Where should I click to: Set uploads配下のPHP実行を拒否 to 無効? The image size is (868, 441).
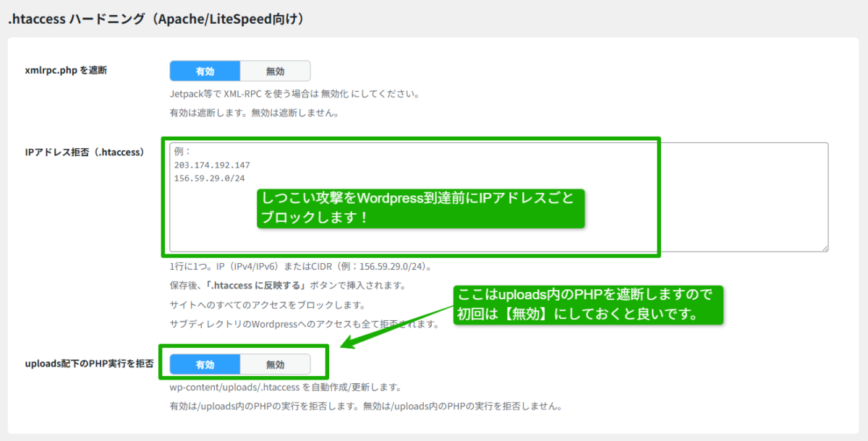tap(275, 364)
